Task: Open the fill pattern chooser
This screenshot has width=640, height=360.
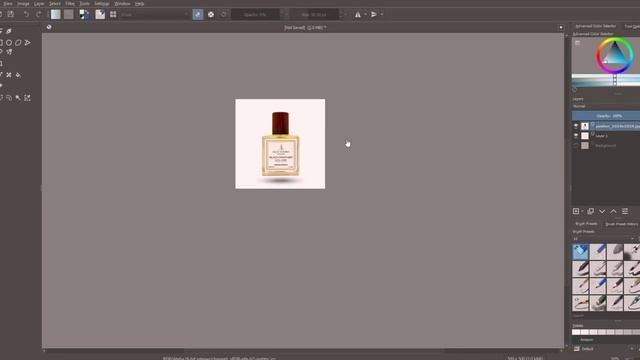Action: point(69,14)
